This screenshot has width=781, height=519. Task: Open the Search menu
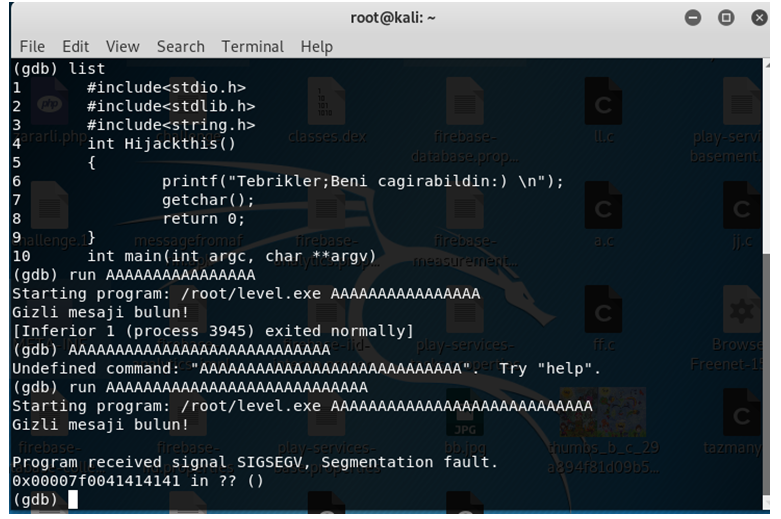(180, 46)
